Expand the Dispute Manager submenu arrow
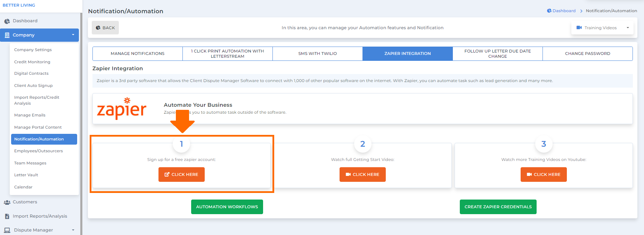This screenshot has height=235, width=644. click(73, 230)
